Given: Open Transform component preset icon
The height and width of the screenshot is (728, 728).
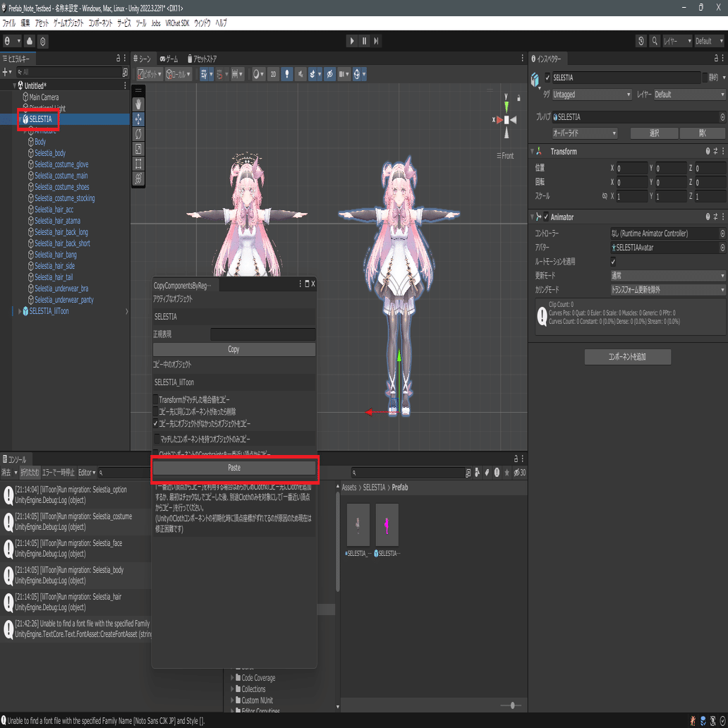Looking at the screenshot, I should point(715,152).
